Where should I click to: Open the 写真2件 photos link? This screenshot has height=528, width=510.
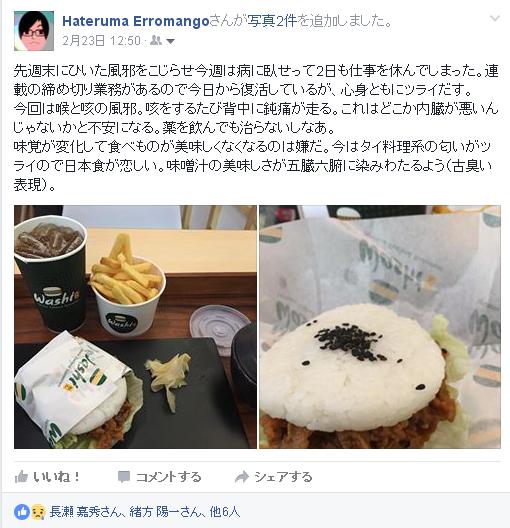(272, 21)
